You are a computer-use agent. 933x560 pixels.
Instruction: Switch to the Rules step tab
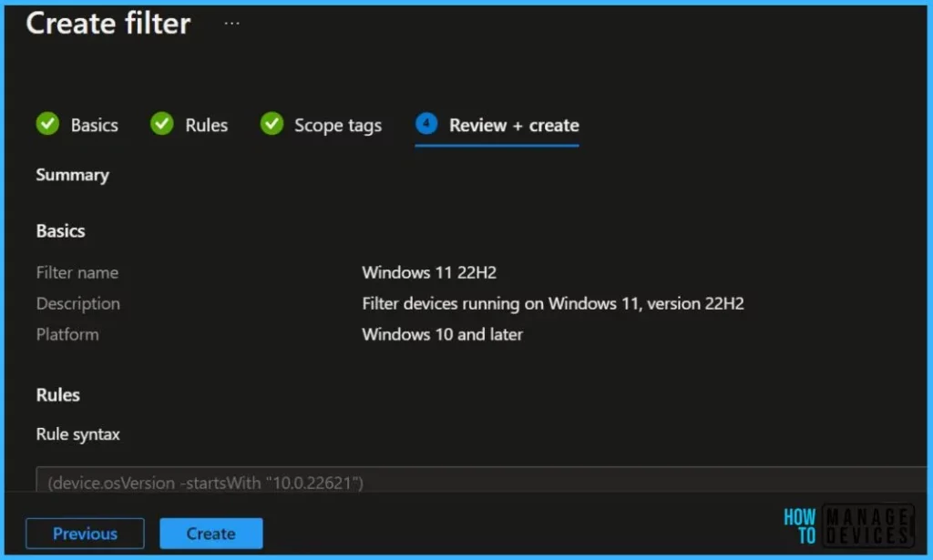click(x=190, y=125)
